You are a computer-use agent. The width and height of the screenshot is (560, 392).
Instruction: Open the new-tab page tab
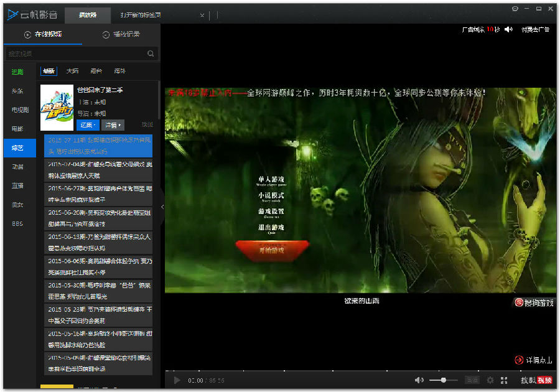click(x=141, y=15)
